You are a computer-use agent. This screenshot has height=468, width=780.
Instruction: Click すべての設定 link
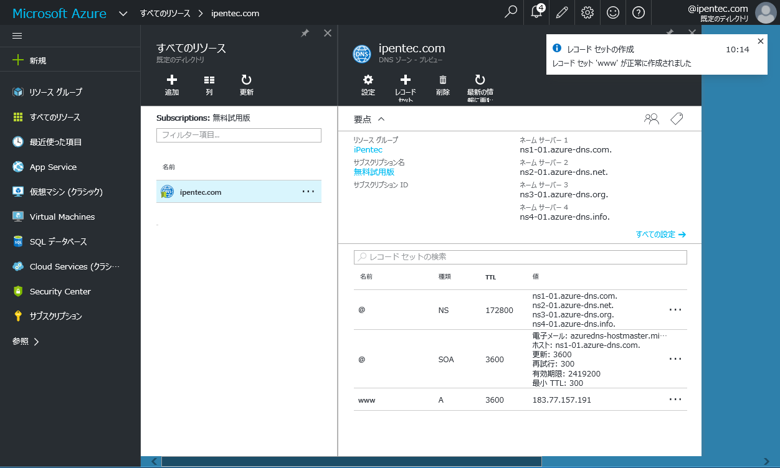(x=661, y=234)
